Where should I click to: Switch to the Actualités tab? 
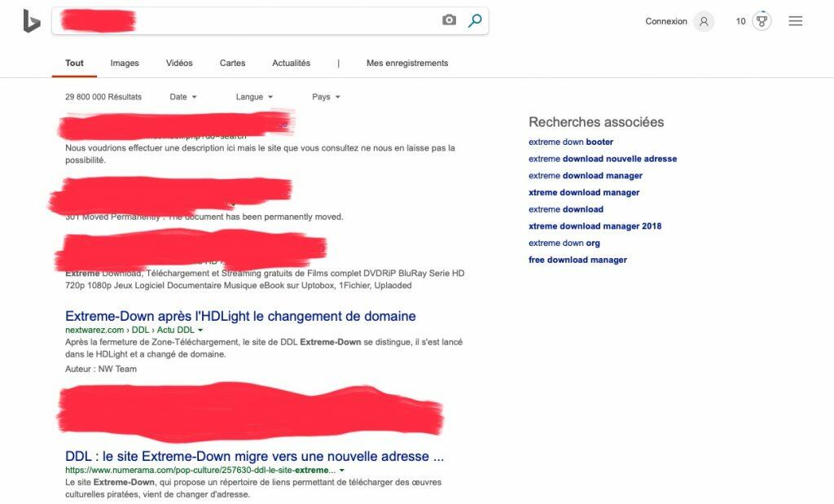tap(291, 63)
